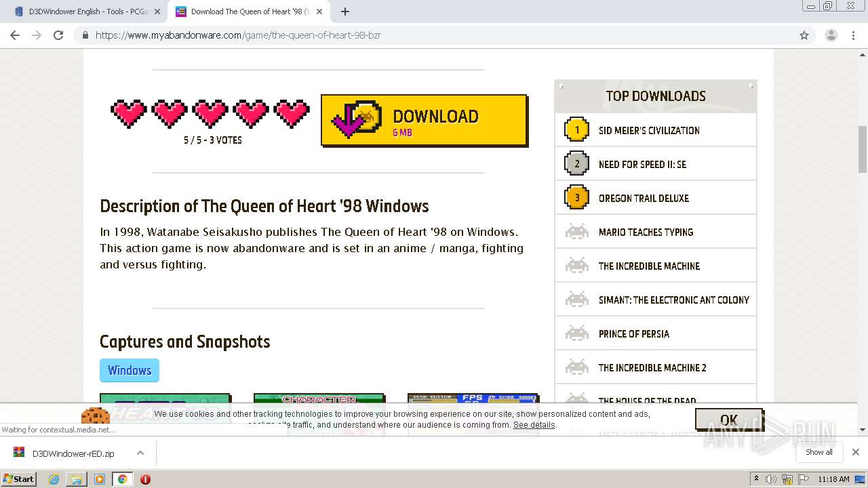This screenshot has height=488, width=868.
Task: Open Need for Speed II: SE link
Action: (x=642, y=164)
